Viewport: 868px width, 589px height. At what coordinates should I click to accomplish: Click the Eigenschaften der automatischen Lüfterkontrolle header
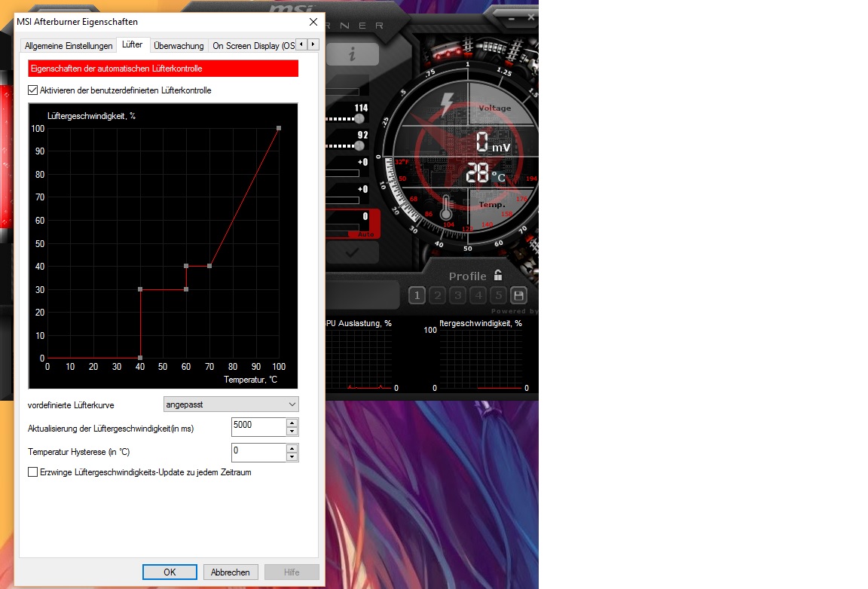164,69
